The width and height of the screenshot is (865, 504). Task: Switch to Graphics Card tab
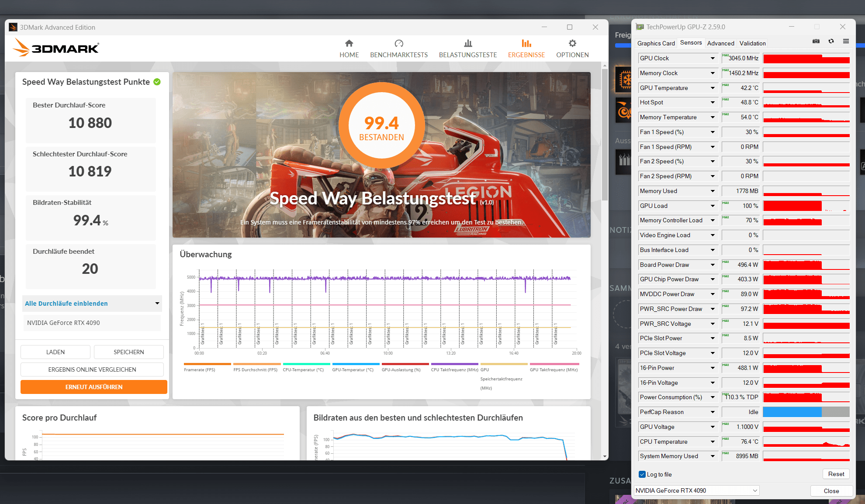point(656,43)
